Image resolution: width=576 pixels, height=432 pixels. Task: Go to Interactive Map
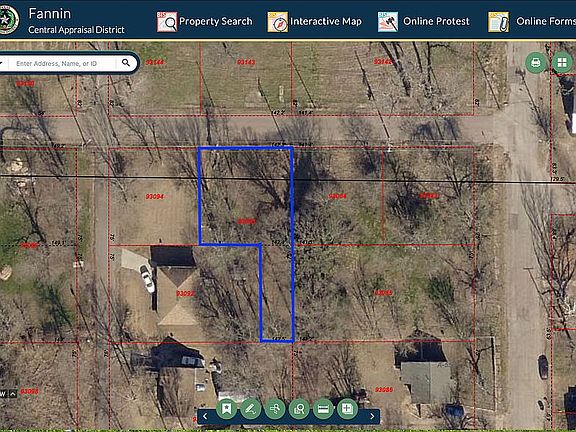tap(314, 21)
